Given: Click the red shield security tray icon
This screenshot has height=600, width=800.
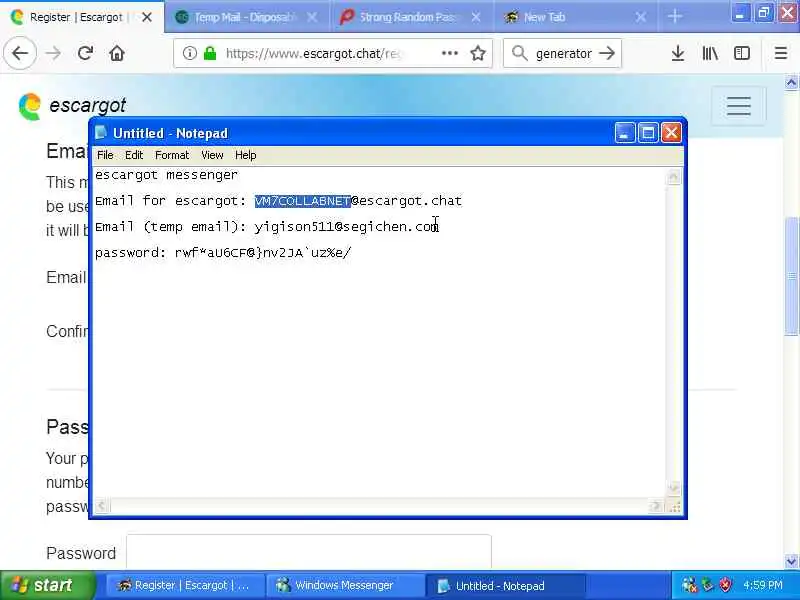Looking at the screenshot, I should click(725, 585).
